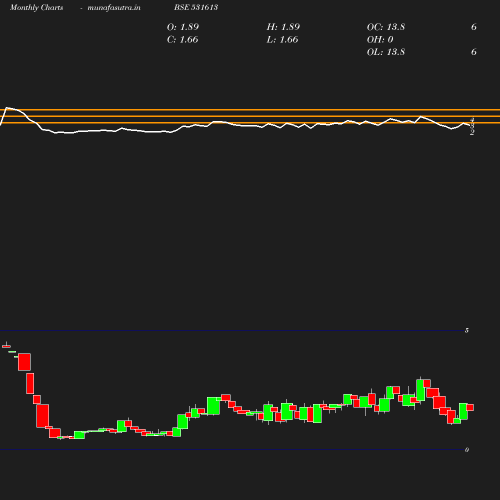Click the peak of the white indicator line
The image size is (500, 500).
click(7, 108)
